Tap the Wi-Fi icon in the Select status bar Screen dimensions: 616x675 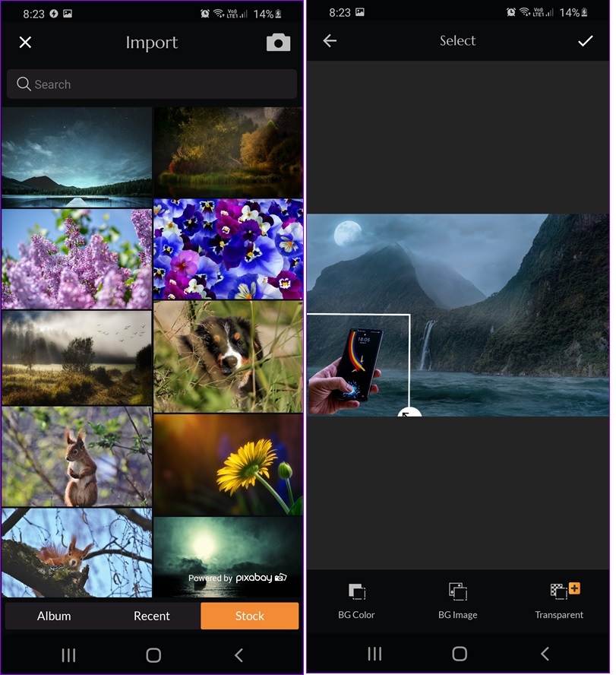point(525,12)
